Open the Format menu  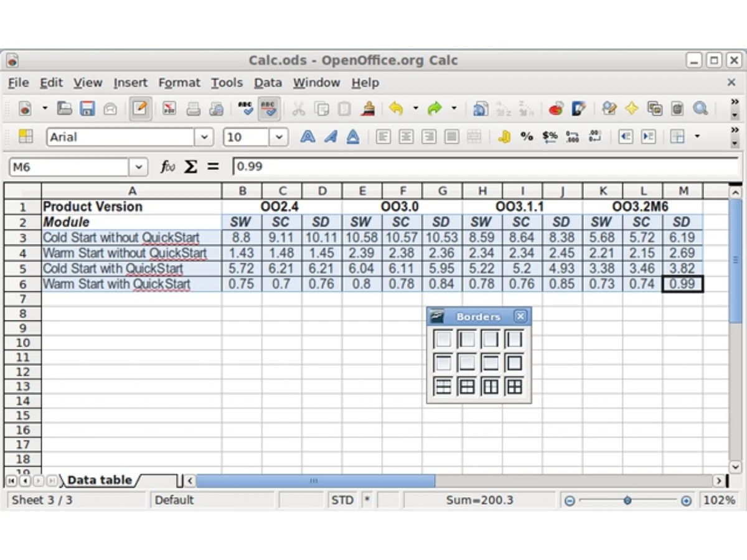[179, 83]
